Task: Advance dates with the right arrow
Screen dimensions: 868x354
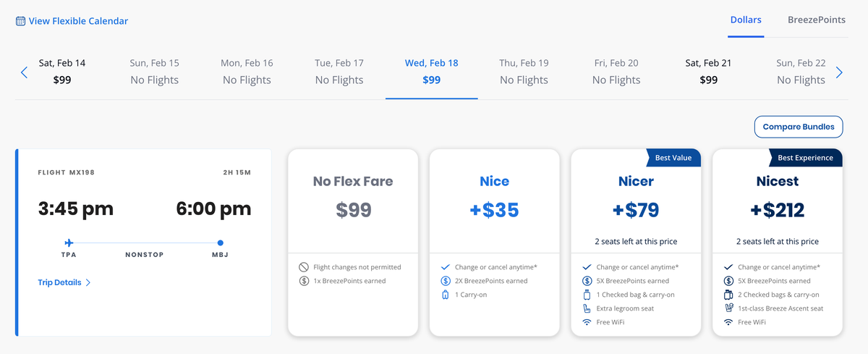Action: tap(839, 72)
